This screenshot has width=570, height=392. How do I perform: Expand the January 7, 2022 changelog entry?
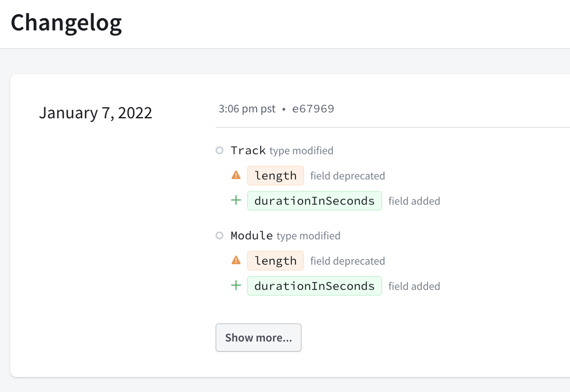click(x=95, y=113)
